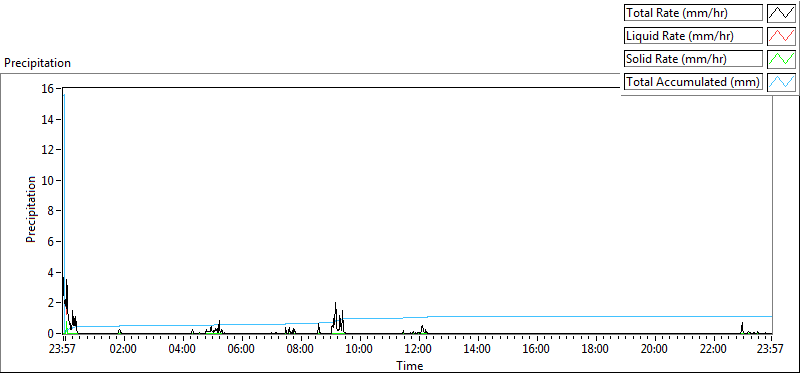Click the ending time label 23:57 on X-axis

coord(770,350)
